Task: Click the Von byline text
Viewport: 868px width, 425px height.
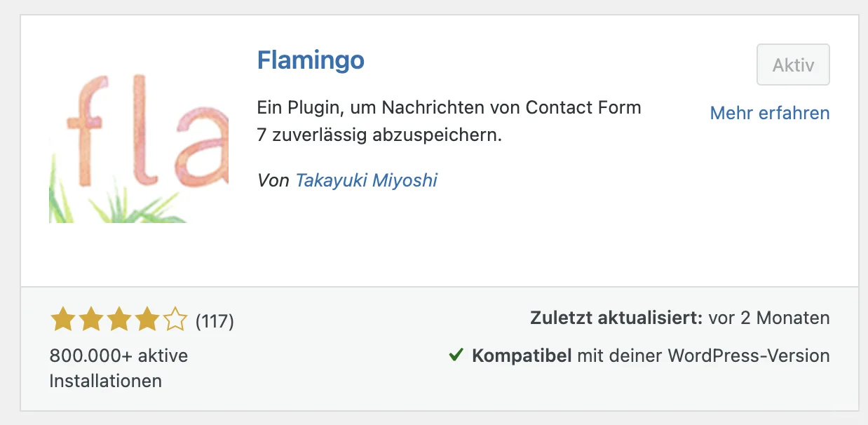Action: click(273, 180)
